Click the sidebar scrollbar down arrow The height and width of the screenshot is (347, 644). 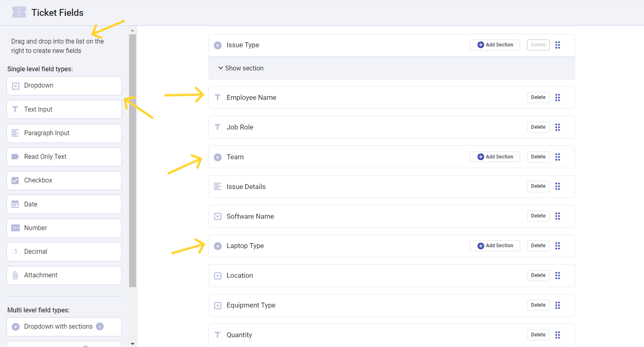click(x=132, y=344)
